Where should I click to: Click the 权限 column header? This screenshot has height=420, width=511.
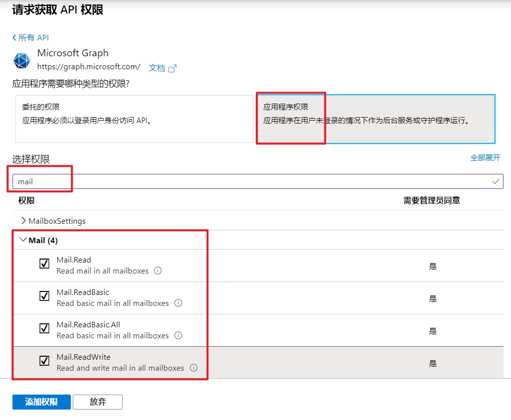[26, 201]
